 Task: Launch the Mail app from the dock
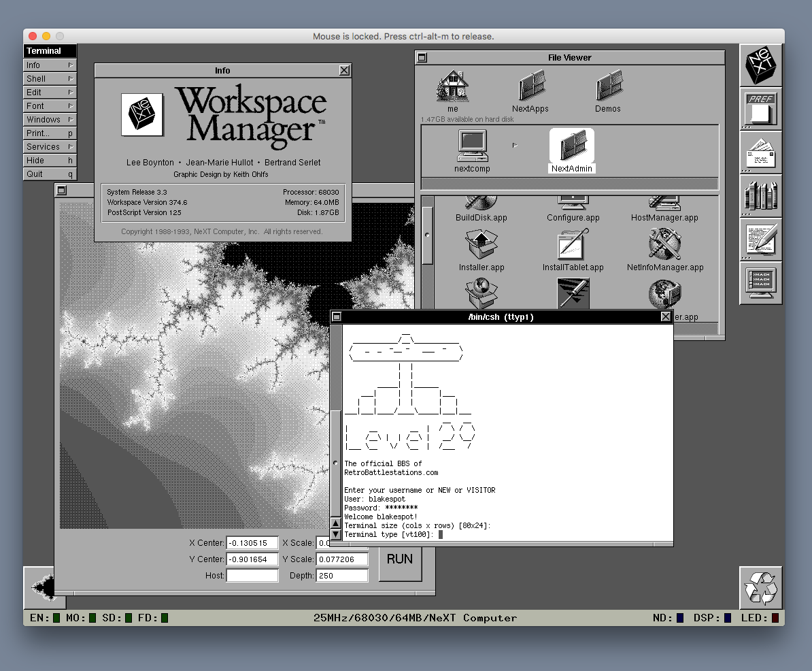761,152
